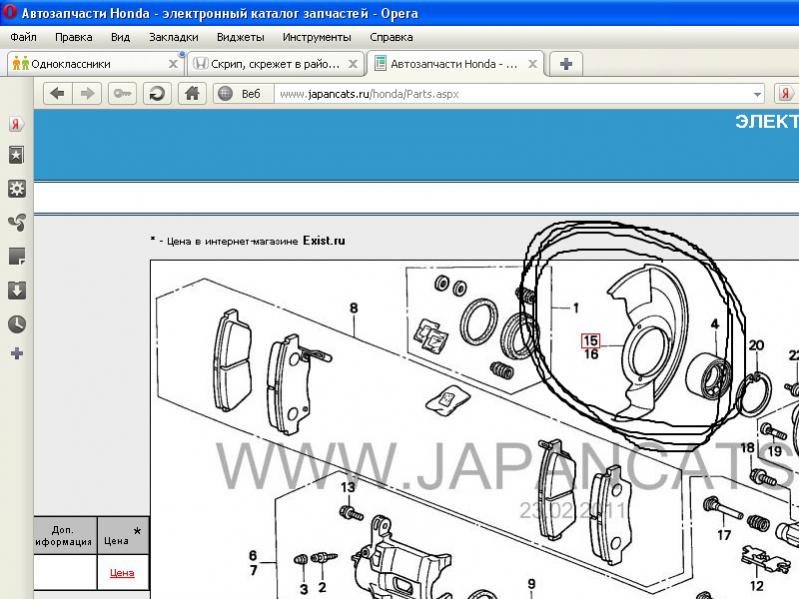This screenshot has width=799, height=599.
Task: Open the Bookmarks star panel in sidebar
Action: point(16,155)
